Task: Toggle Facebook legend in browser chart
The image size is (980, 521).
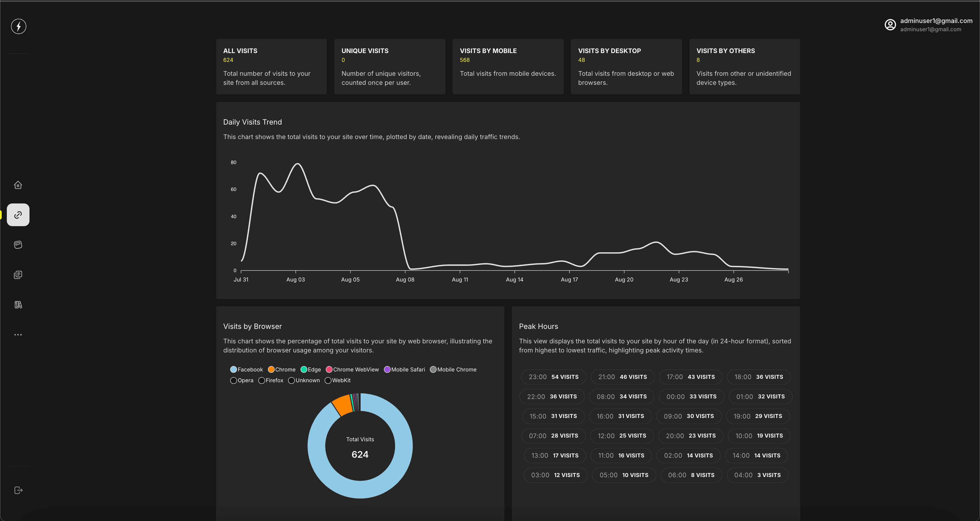Action: 246,369
